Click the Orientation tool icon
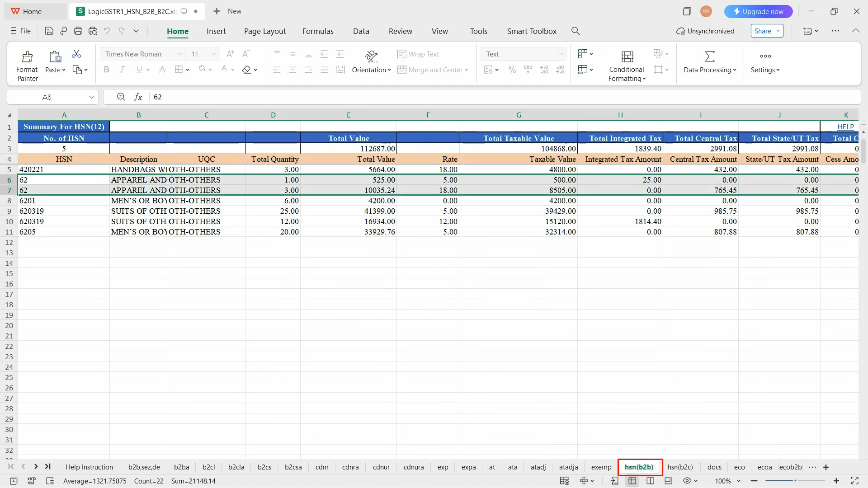 click(371, 56)
